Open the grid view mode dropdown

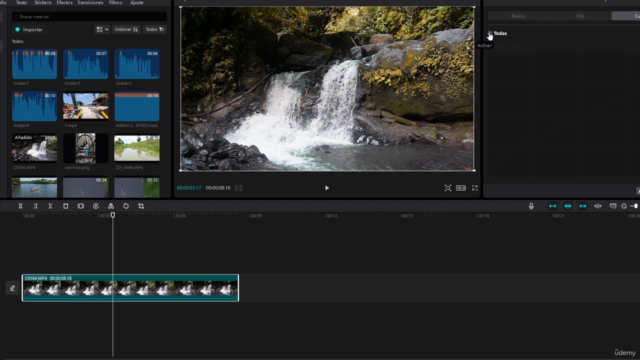pyautogui.click(x=102, y=29)
